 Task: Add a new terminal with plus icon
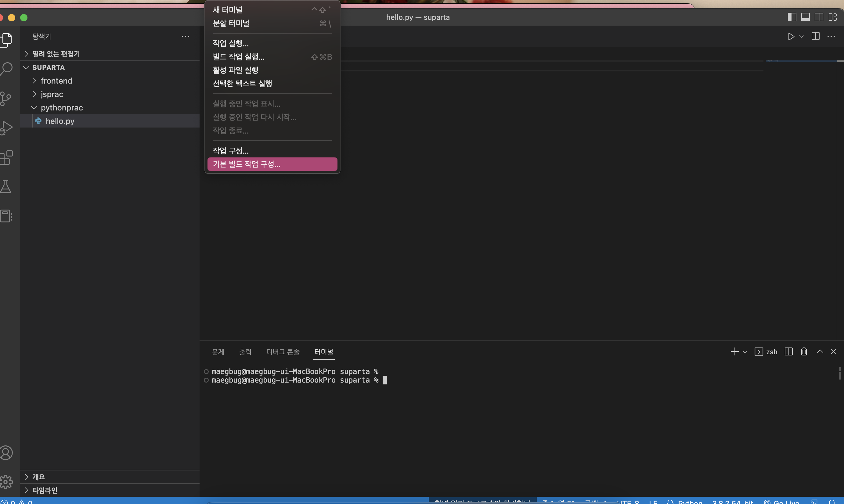[x=734, y=351]
